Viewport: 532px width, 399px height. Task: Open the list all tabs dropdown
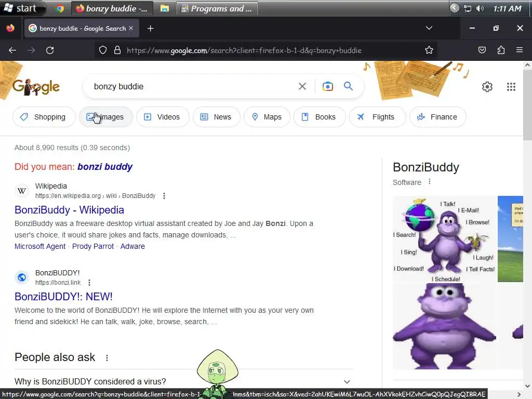click(x=429, y=28)
